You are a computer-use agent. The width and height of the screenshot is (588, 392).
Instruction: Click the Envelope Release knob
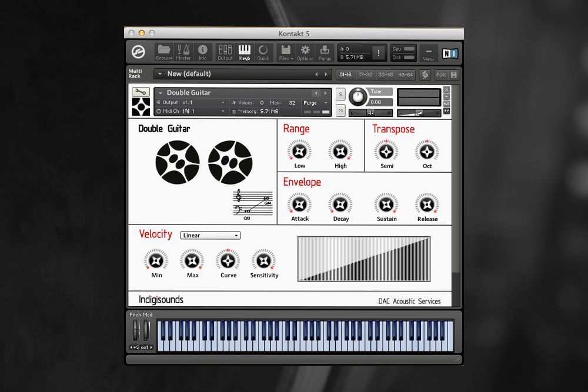pyautogui.click(x=427, y=205)
